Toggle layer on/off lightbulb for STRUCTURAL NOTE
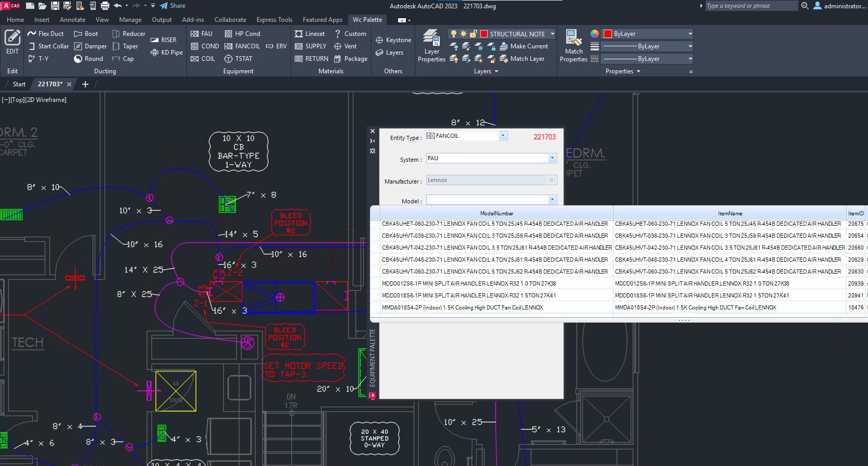868x466 pixels. pos(454,34)
